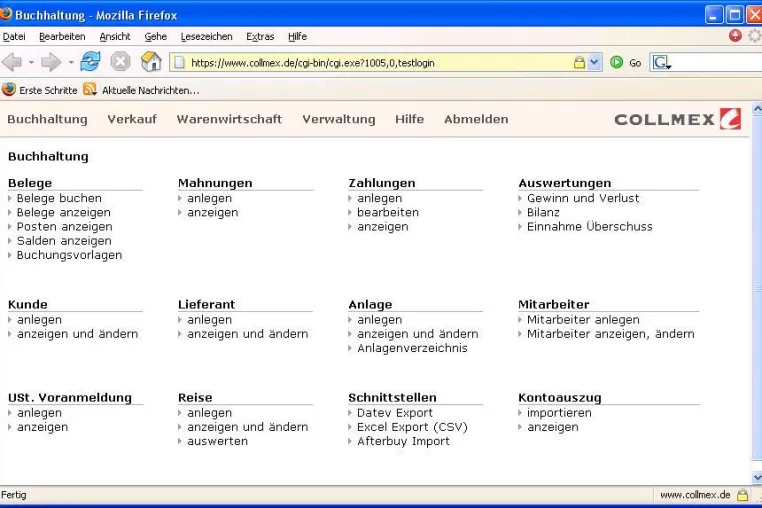Open Anlagenverzeichnis link
The image size is (762, 508).
pos(412,348)
